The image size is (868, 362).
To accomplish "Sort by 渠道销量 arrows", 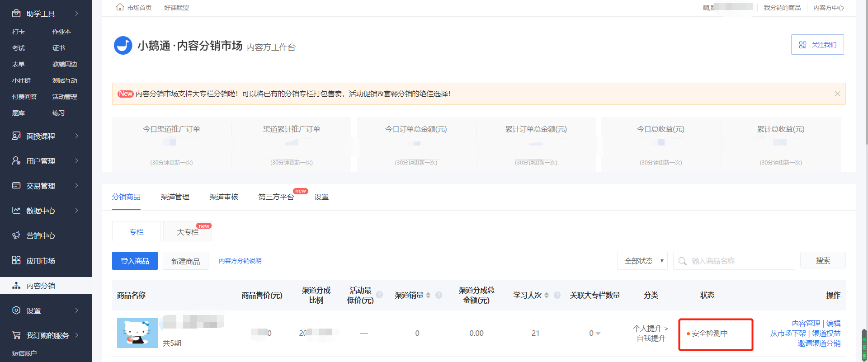I will (428, 295).
